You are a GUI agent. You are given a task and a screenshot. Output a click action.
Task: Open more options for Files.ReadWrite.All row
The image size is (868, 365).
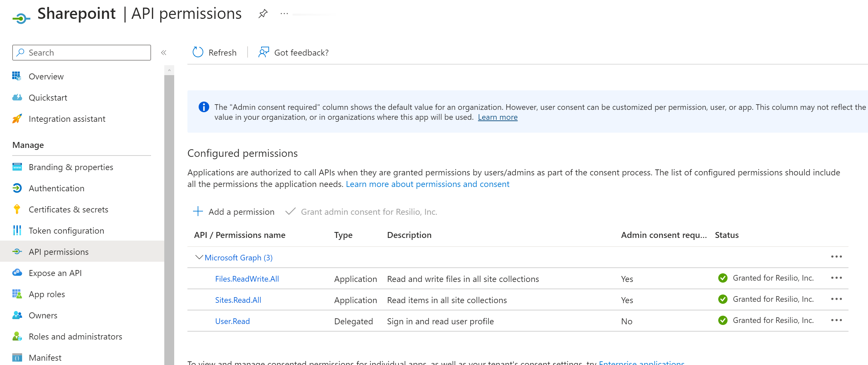tap(836, 278)
